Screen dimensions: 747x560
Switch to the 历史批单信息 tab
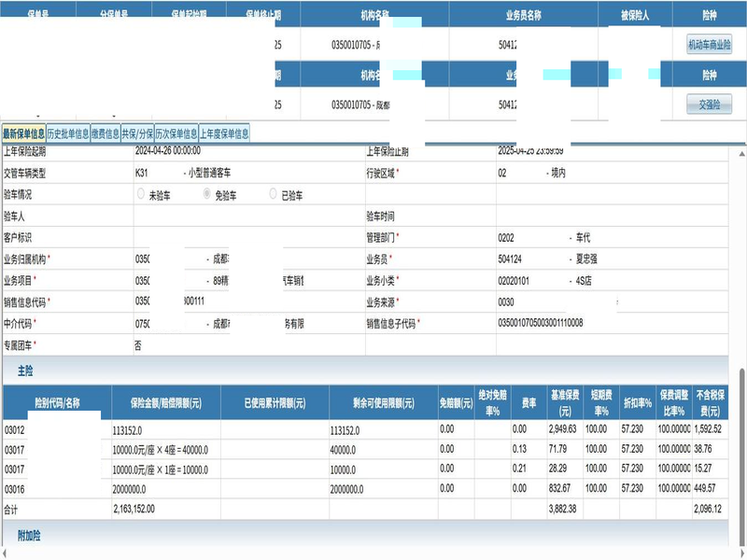pyautogui.click(x=68, y=133)
